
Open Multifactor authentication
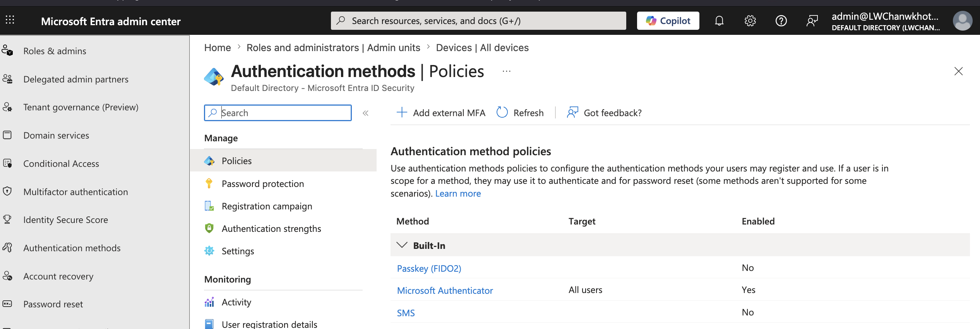point(75,192)
